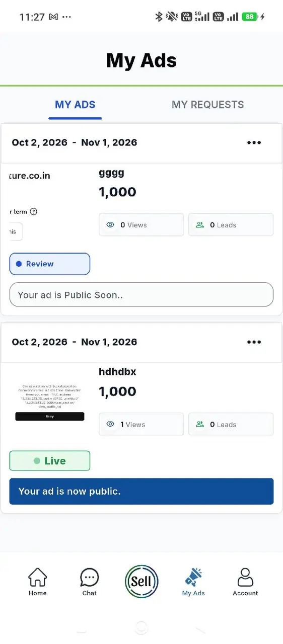Tap the 'Your ad is Public Soon..' field

pos(141,295)
